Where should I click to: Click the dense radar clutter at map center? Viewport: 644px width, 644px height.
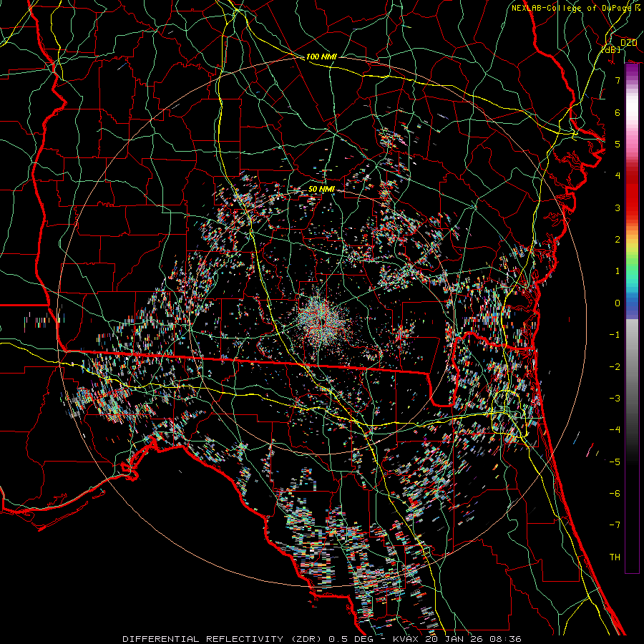click(318, 320)
